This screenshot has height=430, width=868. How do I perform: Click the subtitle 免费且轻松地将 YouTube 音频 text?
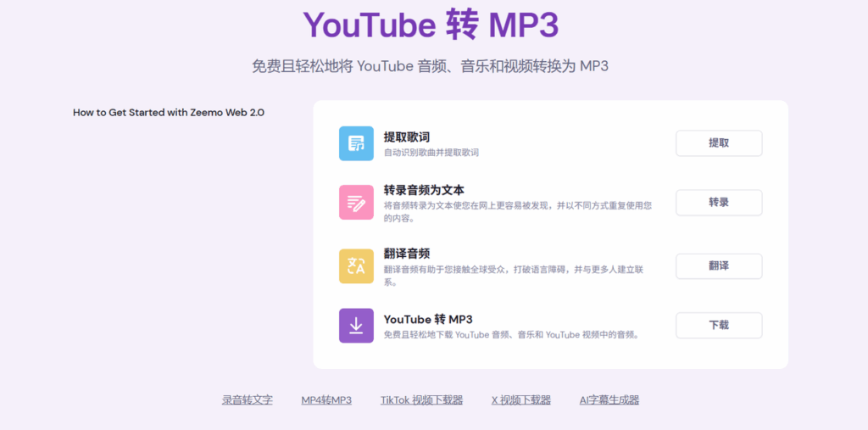(x=430, y=66)
